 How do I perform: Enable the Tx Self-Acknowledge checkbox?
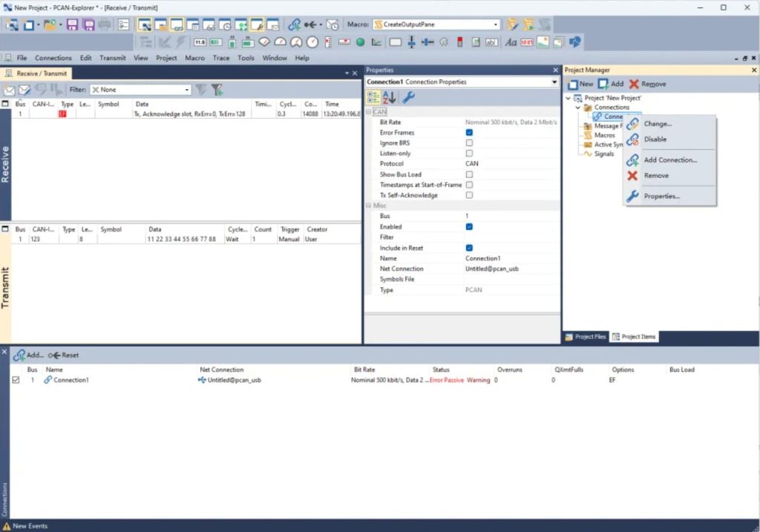pos(469,195)
